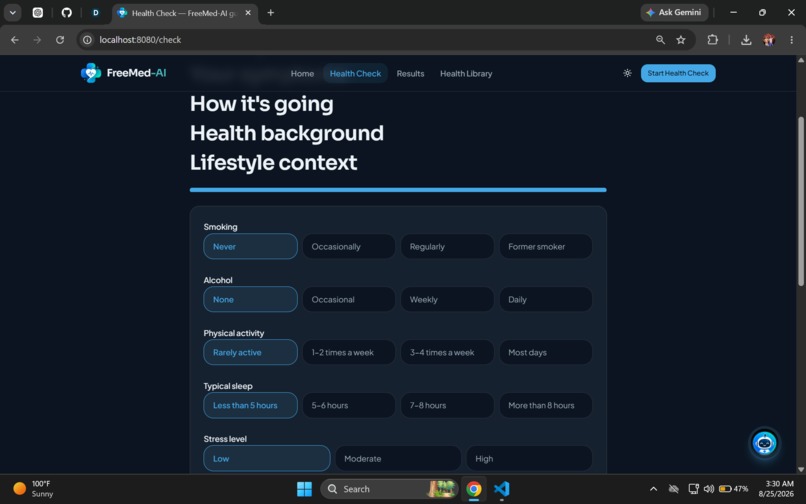
Task: Open the browser downloads icon
Action: coord(746,40)
